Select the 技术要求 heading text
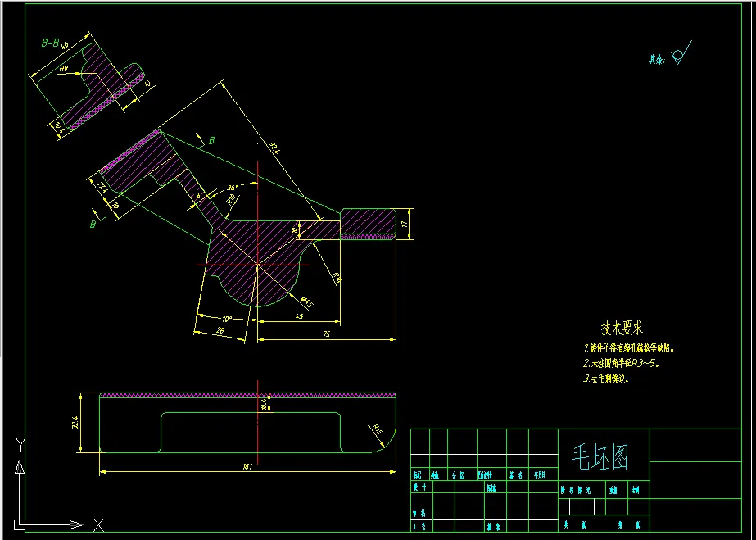756x540 pixels. tap(622, 329)
